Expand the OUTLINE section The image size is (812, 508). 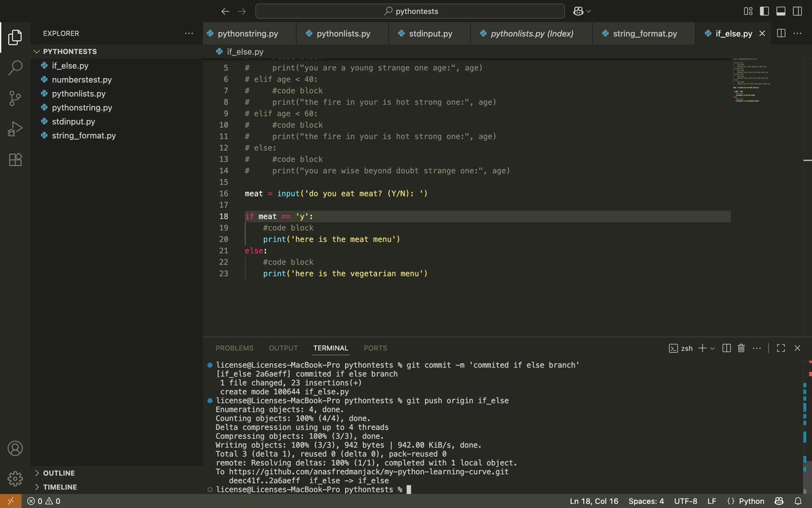(x=116, y=473)
